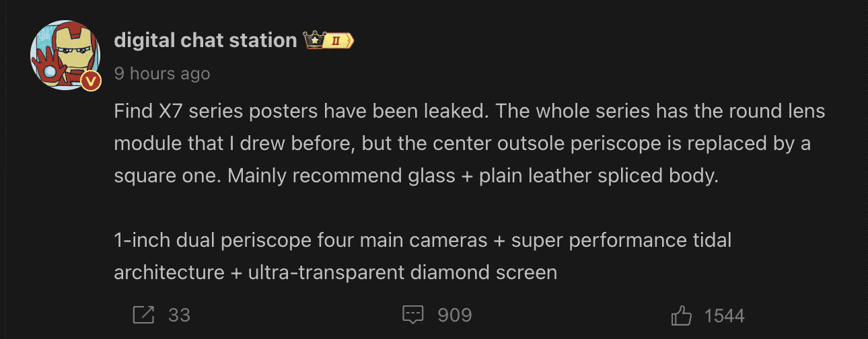Click the like count 1544

click(724, 315)
